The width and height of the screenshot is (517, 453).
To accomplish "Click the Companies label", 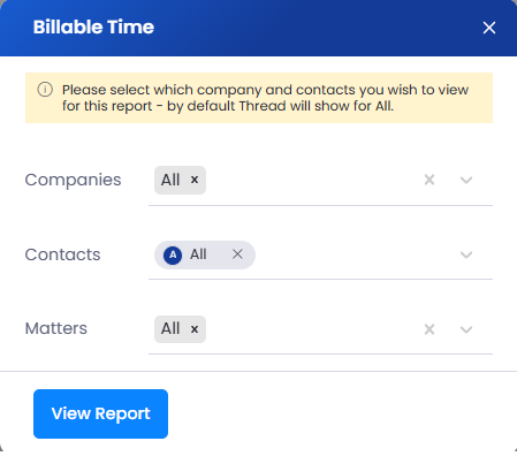I will pos(73,180).
